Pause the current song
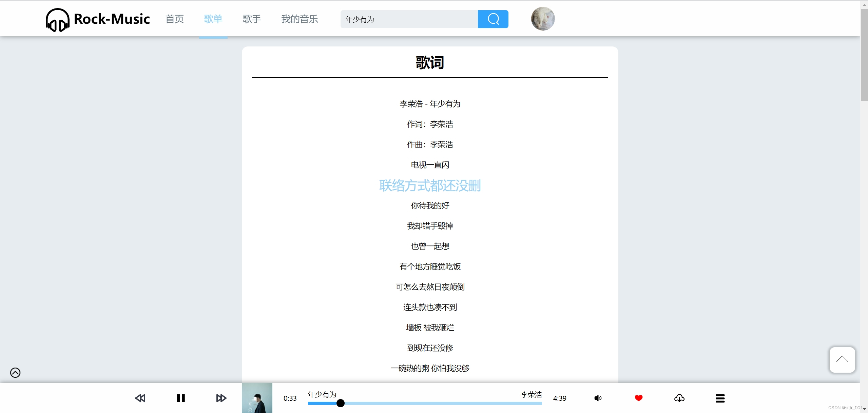This screenshot has height=413, width=868. coord(181,398)
